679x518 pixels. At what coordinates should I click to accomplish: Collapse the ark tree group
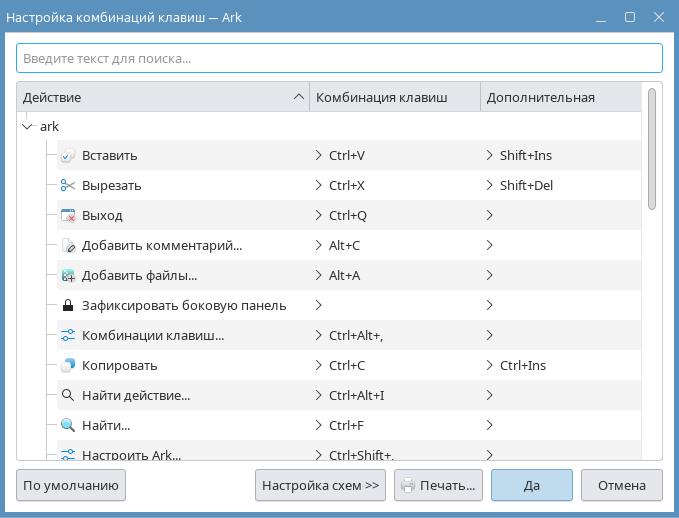[x=27, y=127]
